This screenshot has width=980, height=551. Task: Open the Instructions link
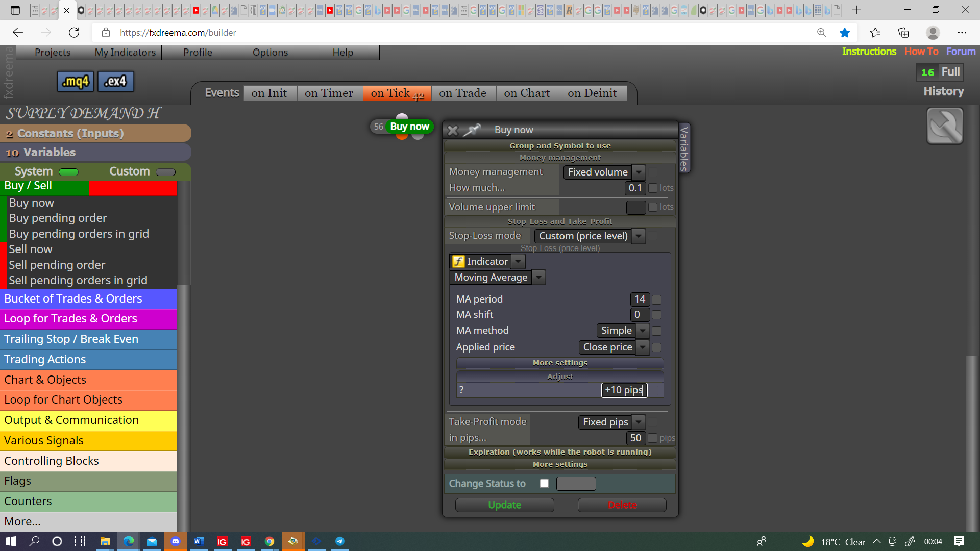(x=869, y=52)
